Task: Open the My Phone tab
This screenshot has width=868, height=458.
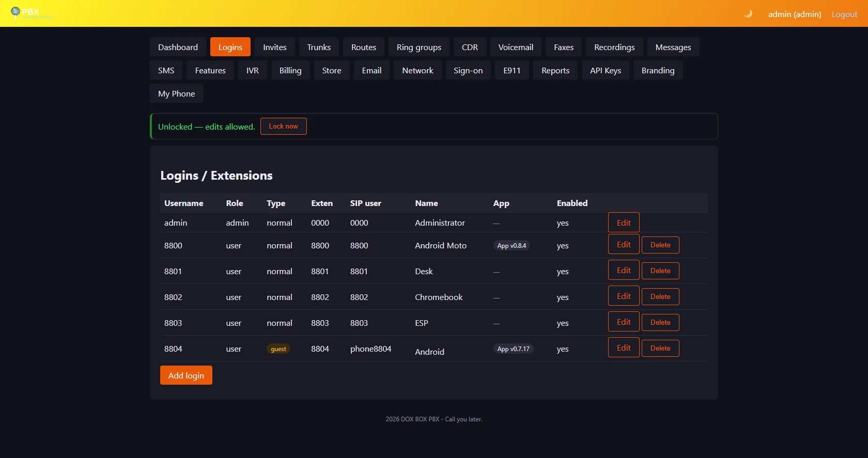Action: pos(176,93)
